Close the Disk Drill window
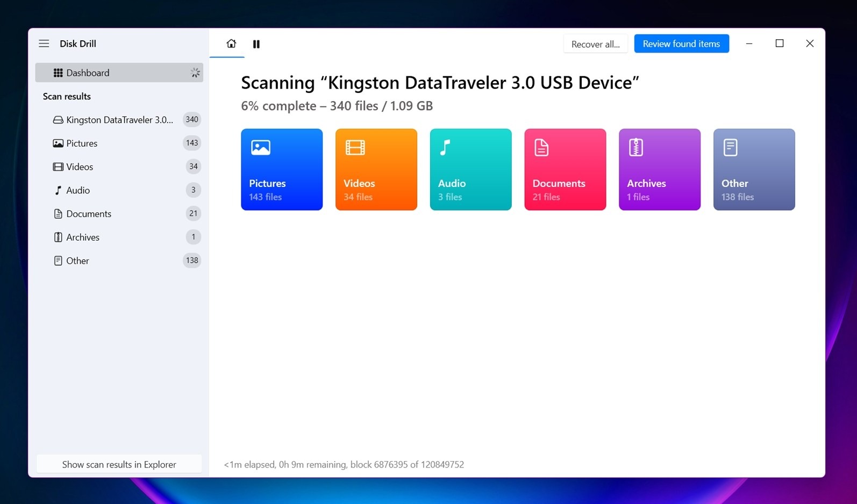The height and width of the screenshot is (504, 857). pos(810,44)
